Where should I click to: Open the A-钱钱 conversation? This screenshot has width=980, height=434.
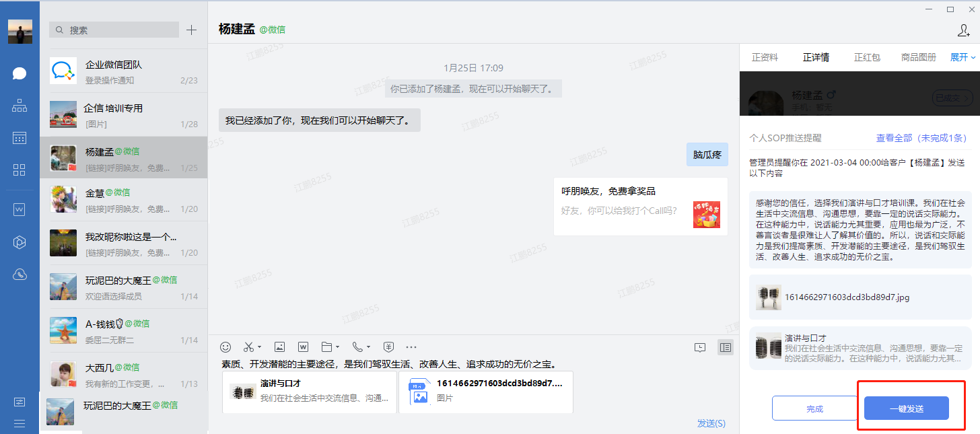tap(124, 330)
